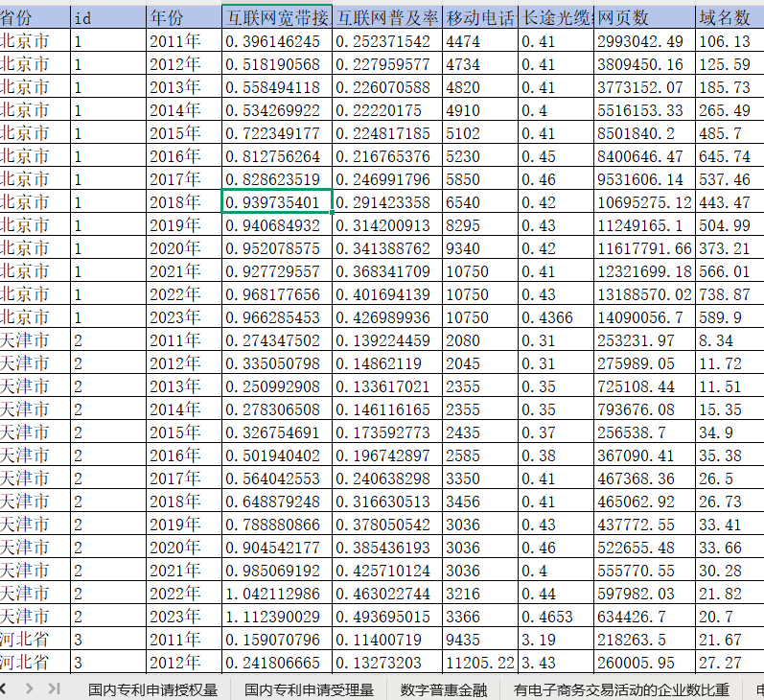Select the 有电子商务交易活动的企业数比重 sheet tab
The height and width of the screenshot is (700, 764).
(621, 688)
